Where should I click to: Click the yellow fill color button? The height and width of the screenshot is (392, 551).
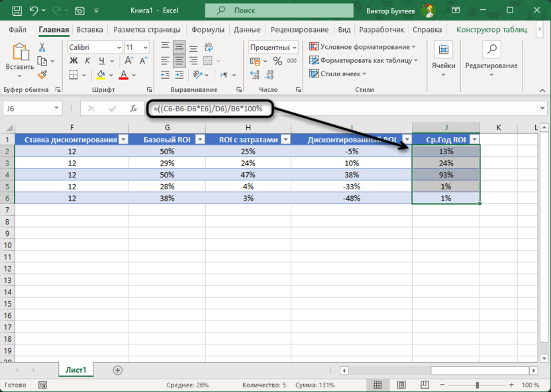(x=101, y=75)
